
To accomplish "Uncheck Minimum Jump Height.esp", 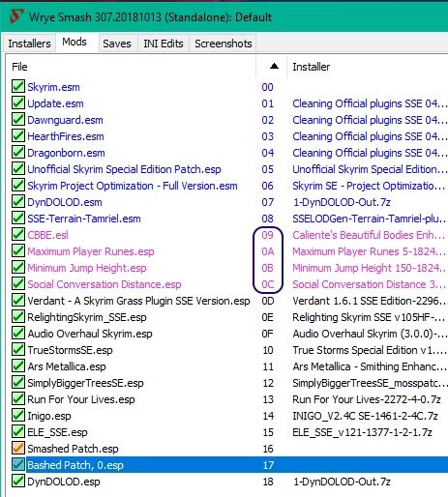I will pyautogui.click(x=18, y=268).
